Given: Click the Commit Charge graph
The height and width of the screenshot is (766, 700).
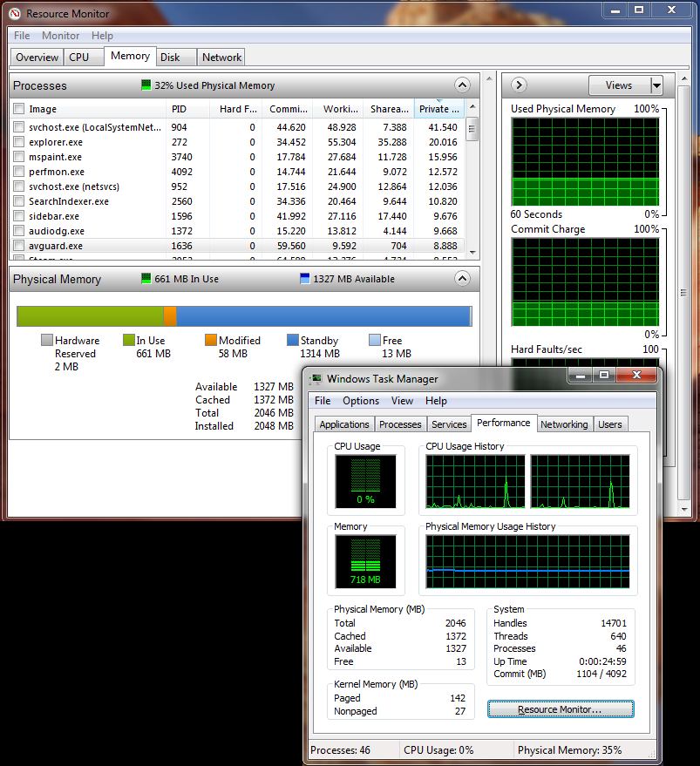Looking at the screenshot, I should click(x=585, y=281).
